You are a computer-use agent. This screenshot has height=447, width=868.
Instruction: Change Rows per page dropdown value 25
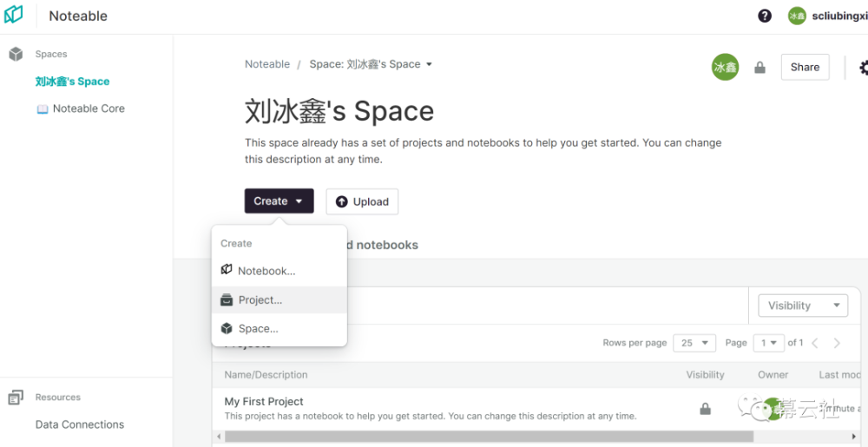point(694,343)
